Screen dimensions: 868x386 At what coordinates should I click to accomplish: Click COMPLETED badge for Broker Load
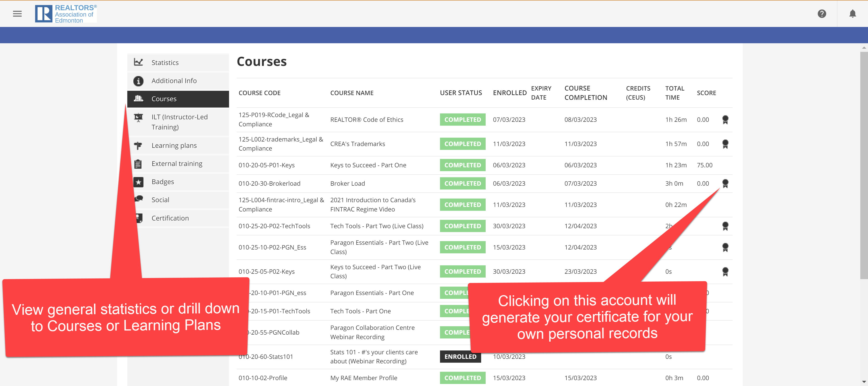click(x=462, y=183)
